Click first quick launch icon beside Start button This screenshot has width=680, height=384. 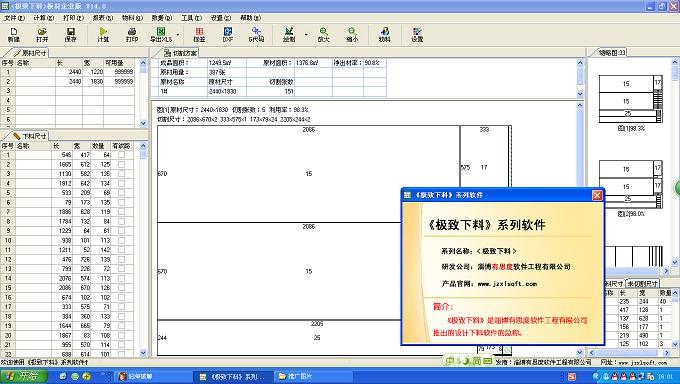63,376
